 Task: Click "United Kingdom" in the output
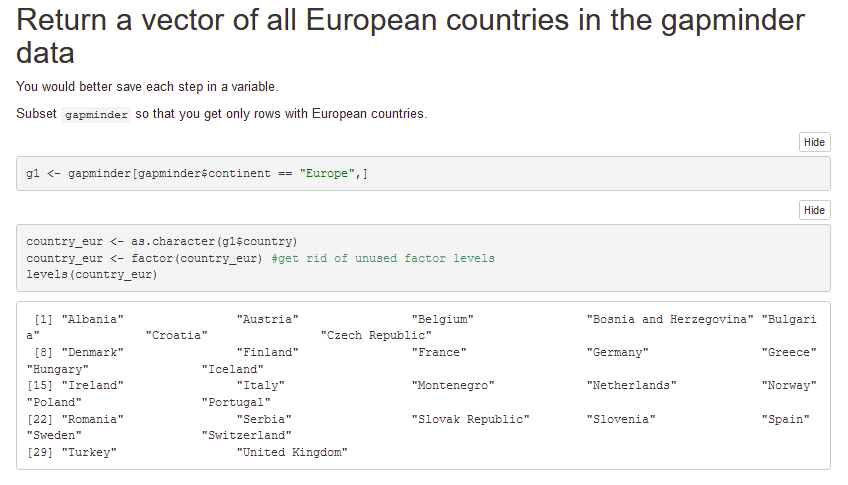point(291,453)
